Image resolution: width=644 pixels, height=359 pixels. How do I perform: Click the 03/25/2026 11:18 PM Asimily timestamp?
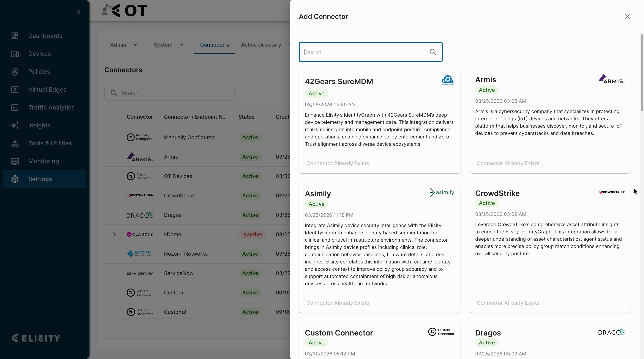pyautogui.click(x=329, y=215)
